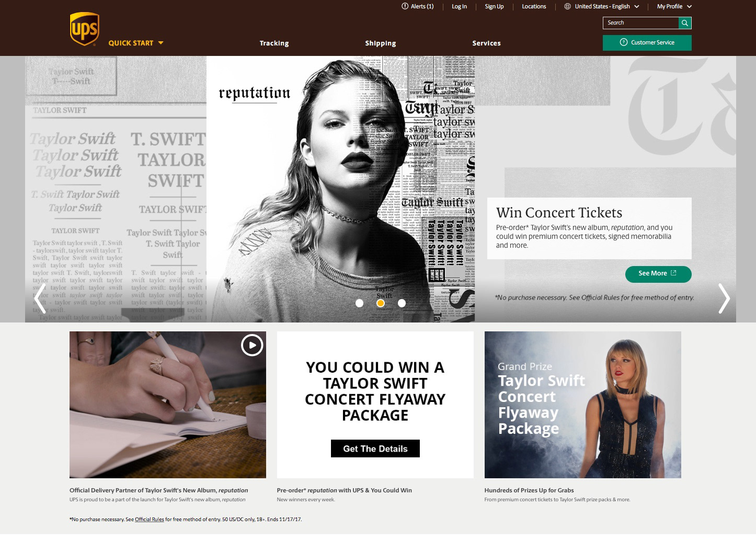
Task: Select the third carousel dot
Action: tap(402, 303)
